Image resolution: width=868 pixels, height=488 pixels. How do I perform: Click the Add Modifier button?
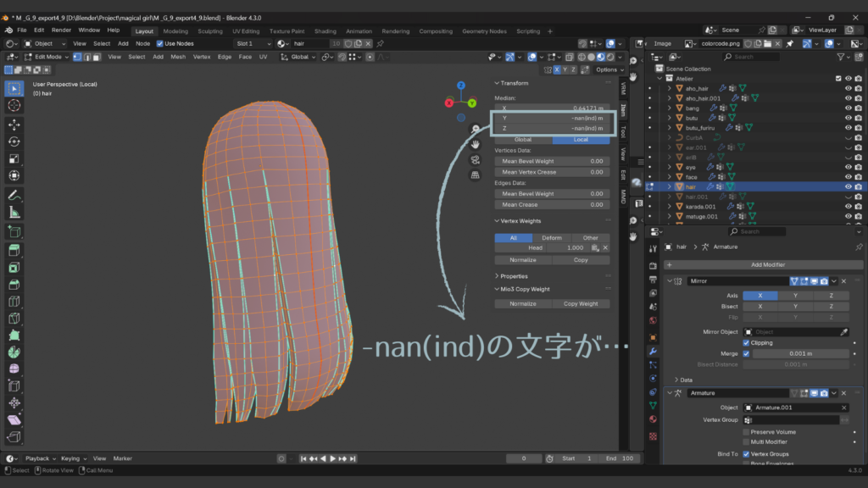(x=767, y=264)
